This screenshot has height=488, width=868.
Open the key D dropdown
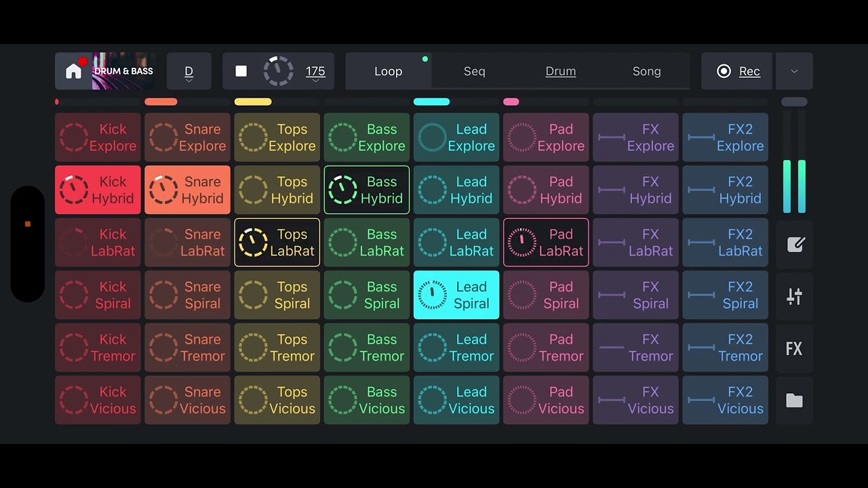[189, 71]
